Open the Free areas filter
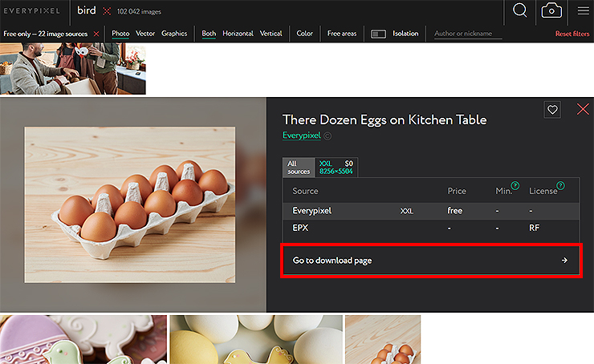594x364 pixels. point(342,34)
